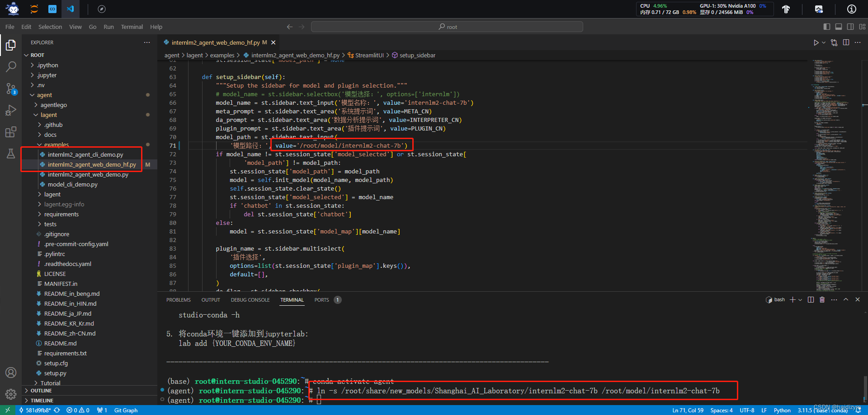The image size is (868, 415).
Task: Click the open changes compare icon
Action: (x=834, y=42)
